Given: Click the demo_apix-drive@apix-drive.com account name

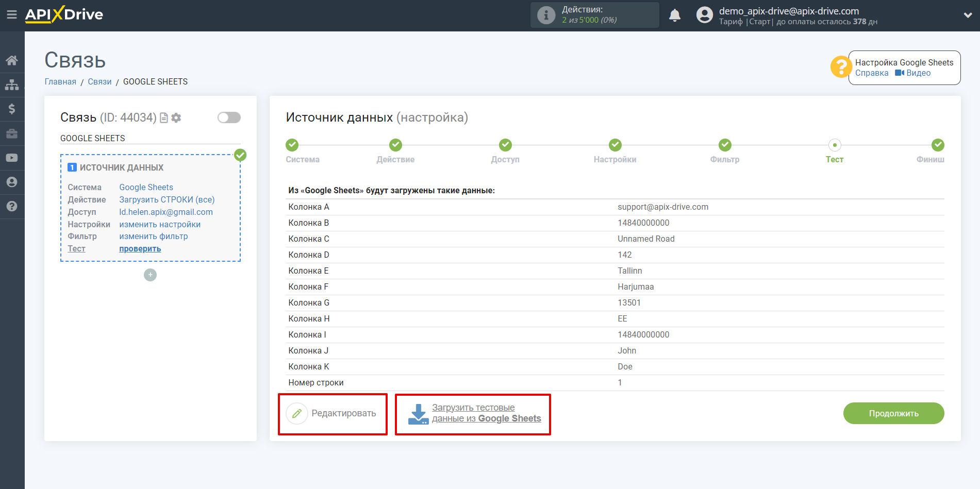Looking at the screenshot, I should pos(789,11).
